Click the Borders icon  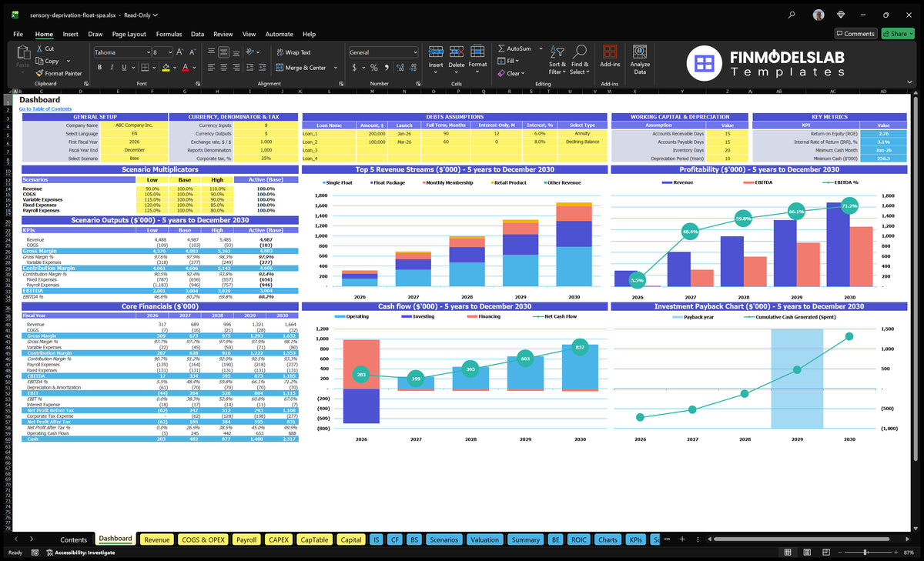point(145,68)
